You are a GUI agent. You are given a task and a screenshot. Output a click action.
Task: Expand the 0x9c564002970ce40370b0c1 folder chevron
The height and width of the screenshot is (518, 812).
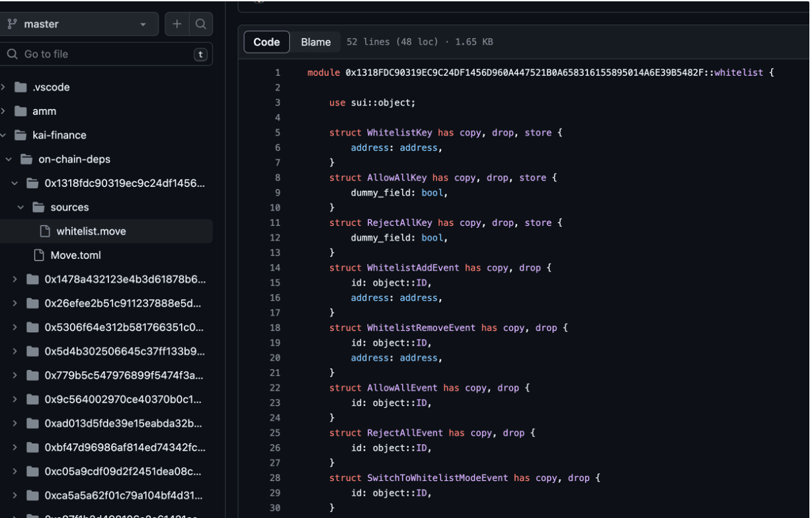point(15,399)
